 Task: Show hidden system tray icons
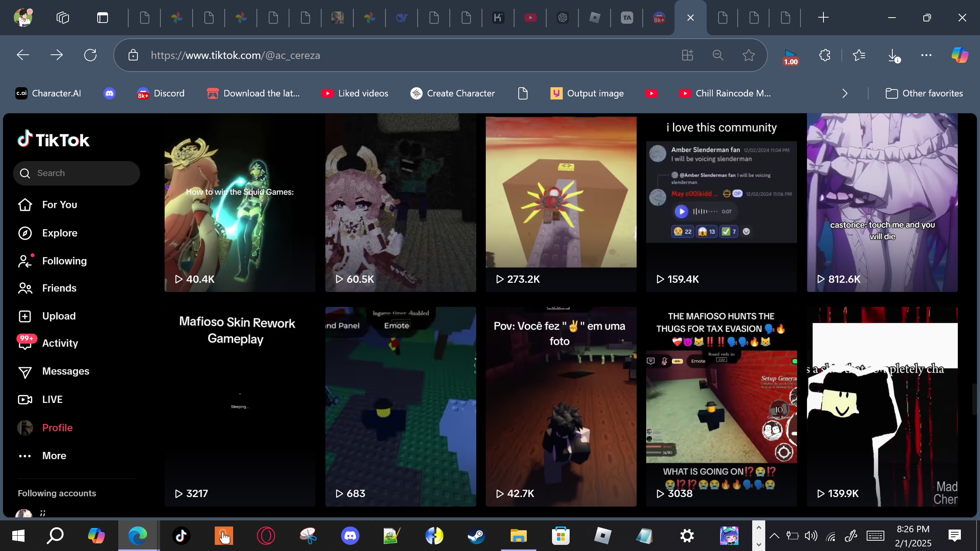tap(774, 536)
